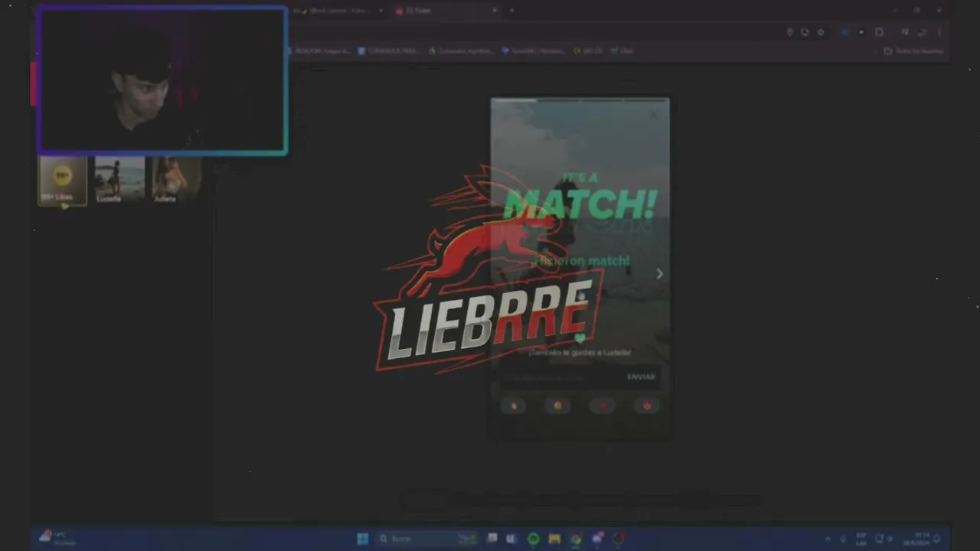Open the weather widget on taskbar
Image resolution: width=980 pixels, height=551 pixels.
(57, 538)
